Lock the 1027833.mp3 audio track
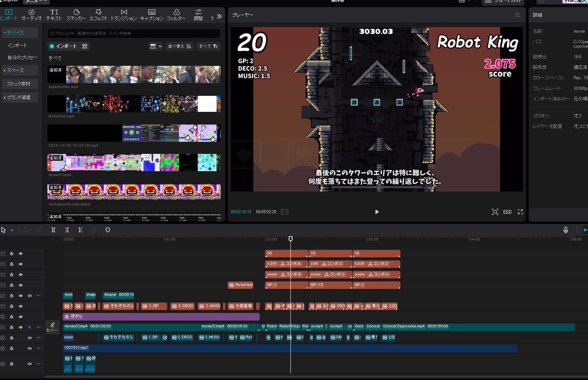The width and height of the screenshot is (588, 380). pos(11,349)
